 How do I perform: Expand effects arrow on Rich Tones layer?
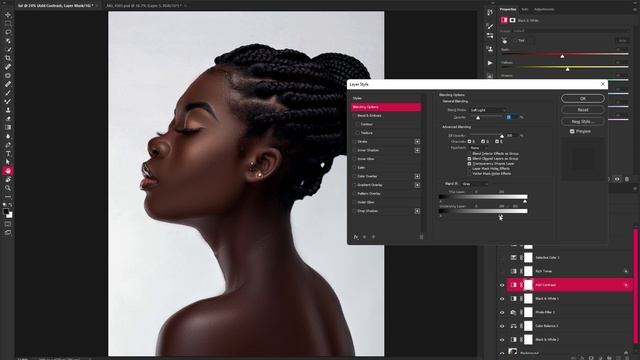(x=626, y=271)
